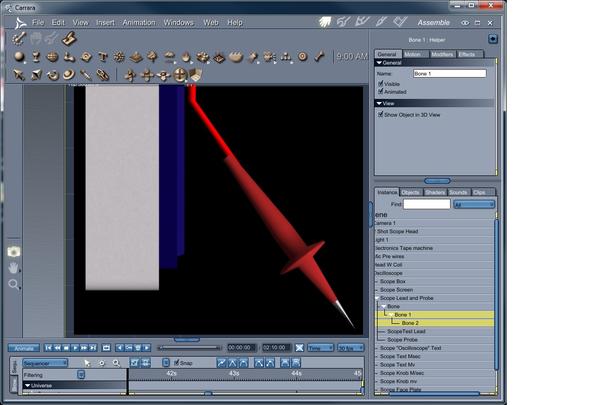Select the eyedropper tool
The width and height of the screenshot is (600, 405).
[85, 74]
